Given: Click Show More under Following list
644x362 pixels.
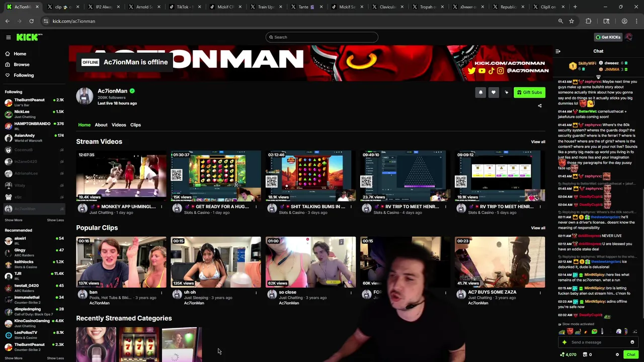Looking at the screenshot, I should click(14, 220).
